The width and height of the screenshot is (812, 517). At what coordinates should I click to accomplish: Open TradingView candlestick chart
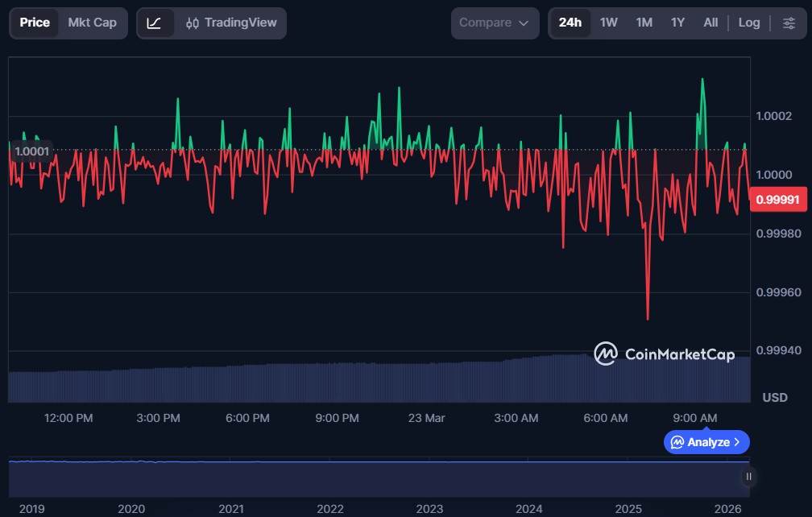(230, 23)
